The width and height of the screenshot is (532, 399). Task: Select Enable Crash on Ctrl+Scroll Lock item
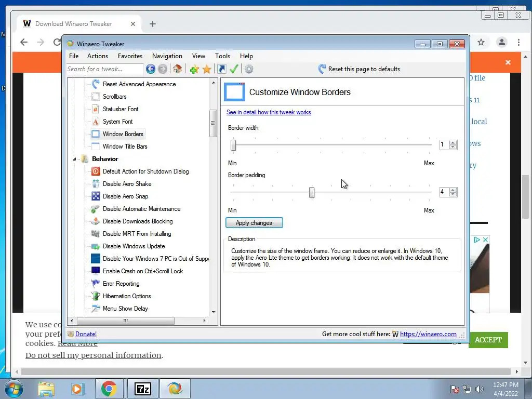[143, 271]
